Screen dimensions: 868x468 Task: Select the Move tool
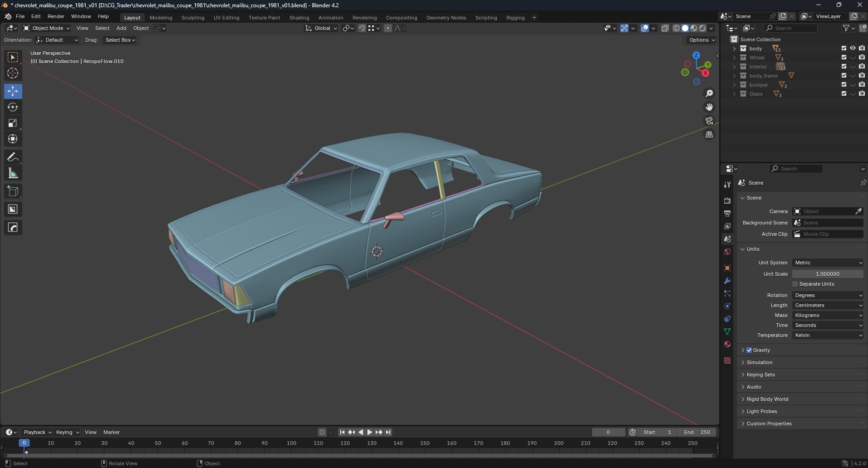[x=13, y=91]
